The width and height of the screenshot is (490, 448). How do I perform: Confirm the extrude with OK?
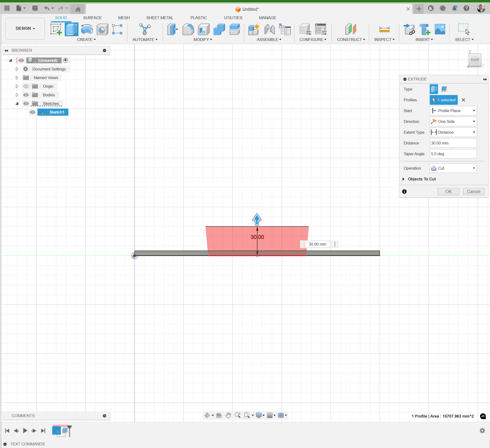pos(448,192)
